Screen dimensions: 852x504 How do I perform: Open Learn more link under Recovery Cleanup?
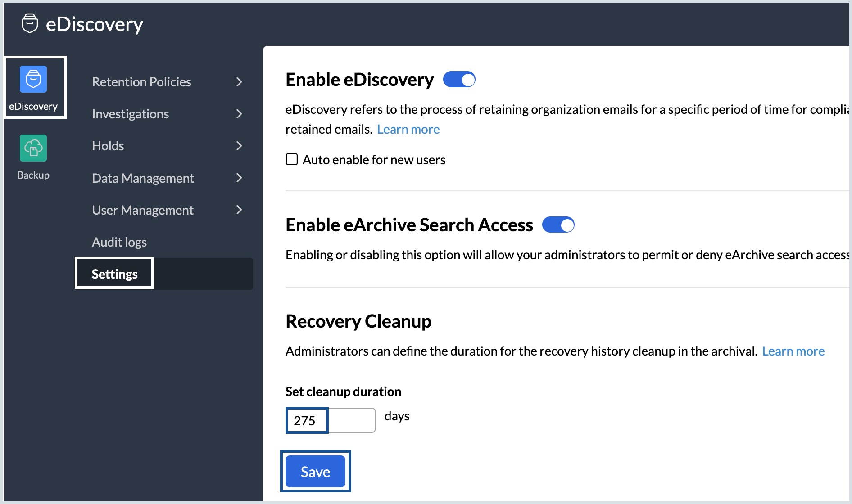[793, 351]
